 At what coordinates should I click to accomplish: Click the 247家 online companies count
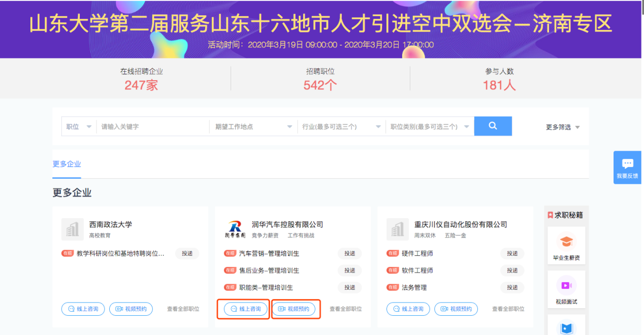pos(141,85)
